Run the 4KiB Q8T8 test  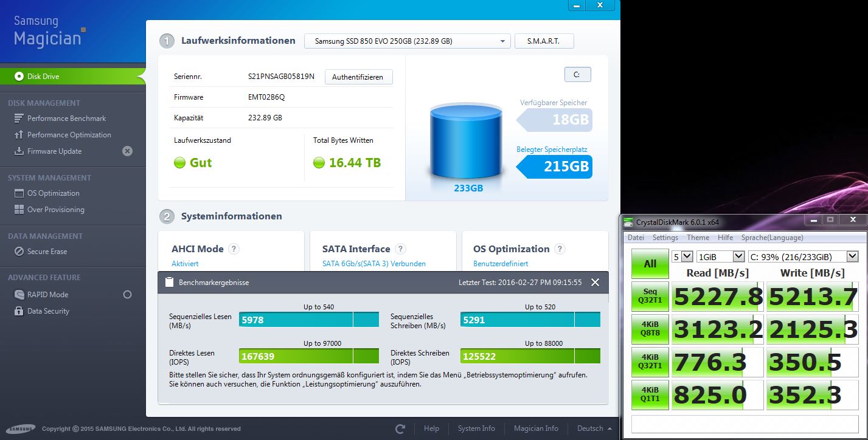tap(650, 329)
